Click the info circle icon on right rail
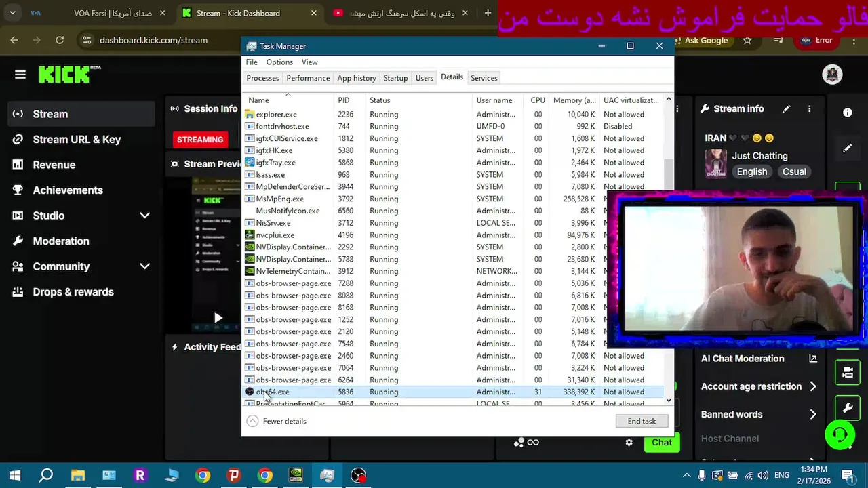Screen dimensions: 868x488 847,113
